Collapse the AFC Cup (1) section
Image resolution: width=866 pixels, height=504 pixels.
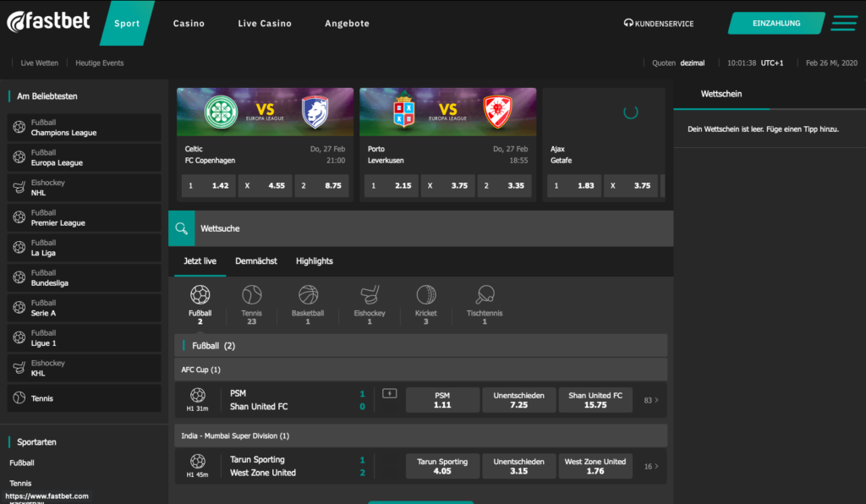point(421,370)
